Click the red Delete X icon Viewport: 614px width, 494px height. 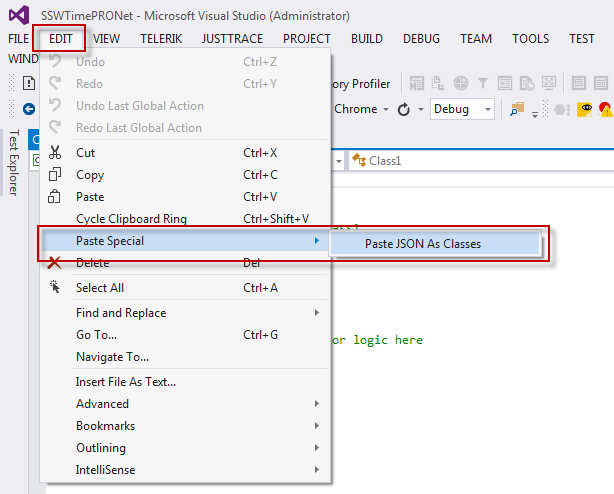point(55,263)
